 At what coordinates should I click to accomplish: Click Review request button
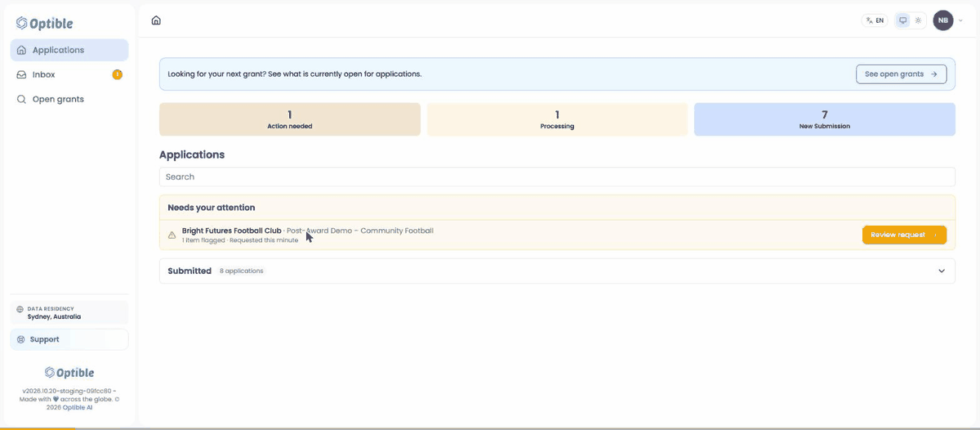pos(904,235)
